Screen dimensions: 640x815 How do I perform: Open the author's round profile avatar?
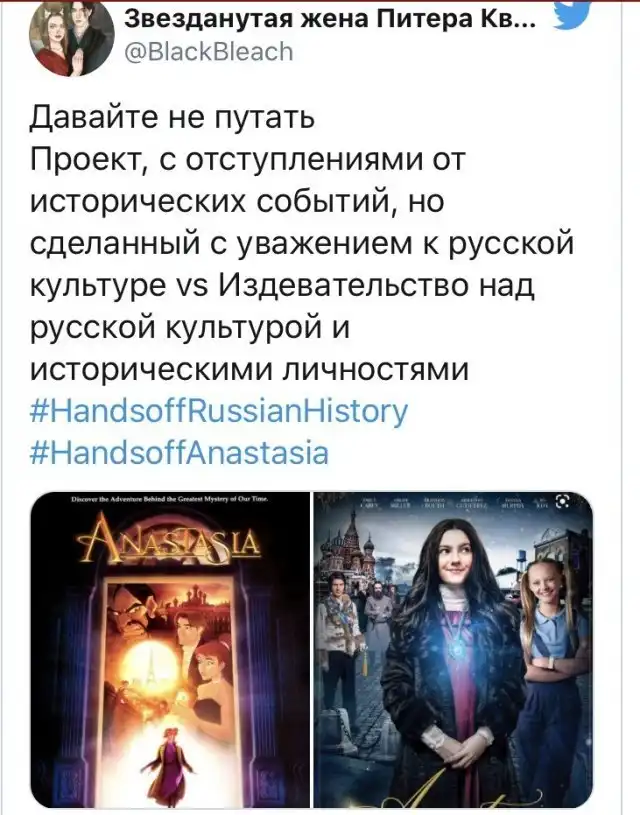click(74, 39)
